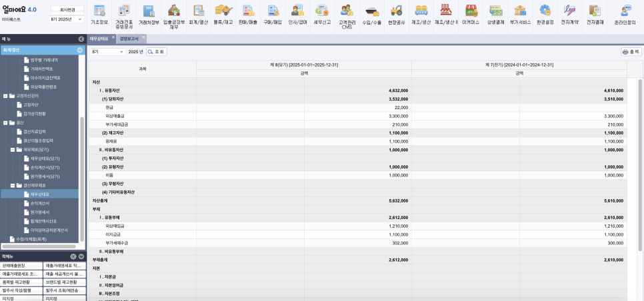
Task: Open the 거래처장부 module icon
Action: point(149,11)
